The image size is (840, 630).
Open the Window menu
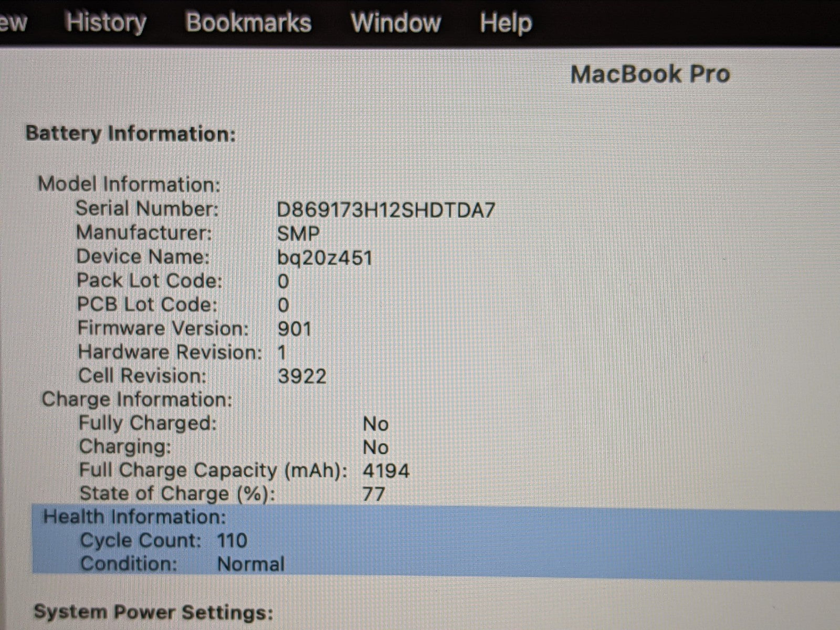396,23
